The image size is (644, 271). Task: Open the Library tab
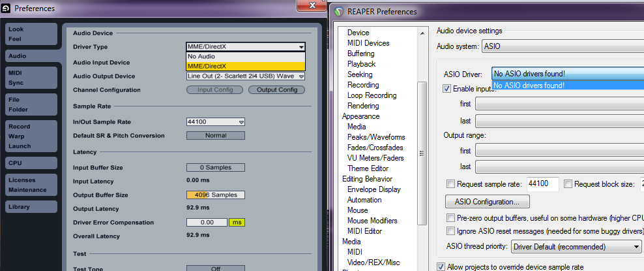tap(31, 207)
